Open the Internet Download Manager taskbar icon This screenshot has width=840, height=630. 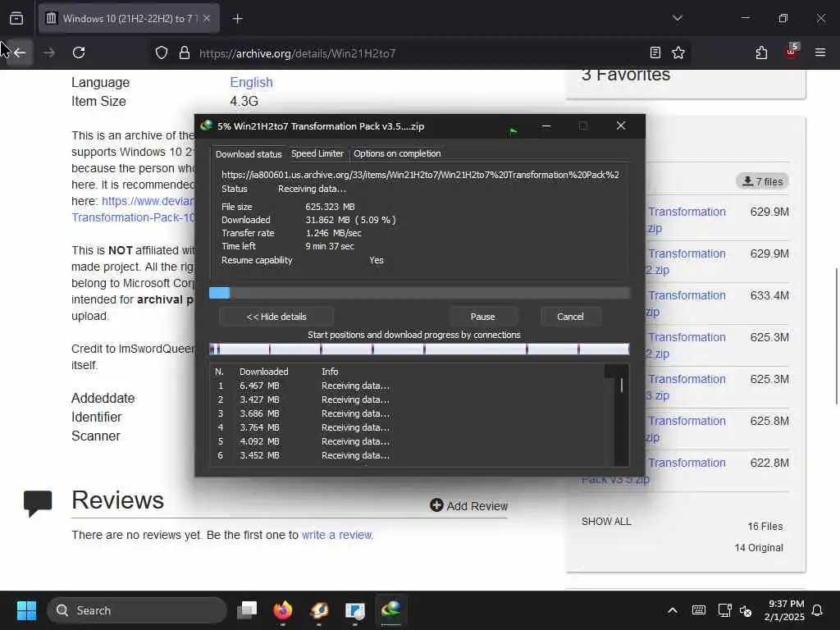[391, 610]
